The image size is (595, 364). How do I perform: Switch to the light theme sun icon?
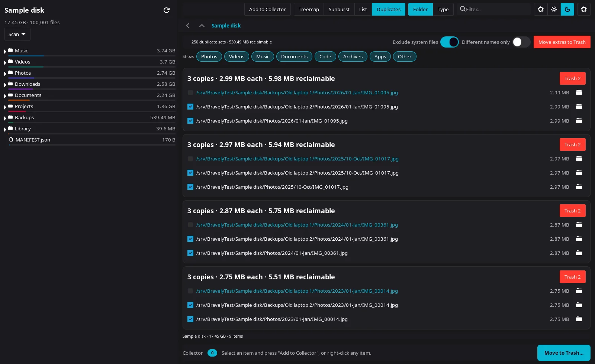tap(554, 9)
